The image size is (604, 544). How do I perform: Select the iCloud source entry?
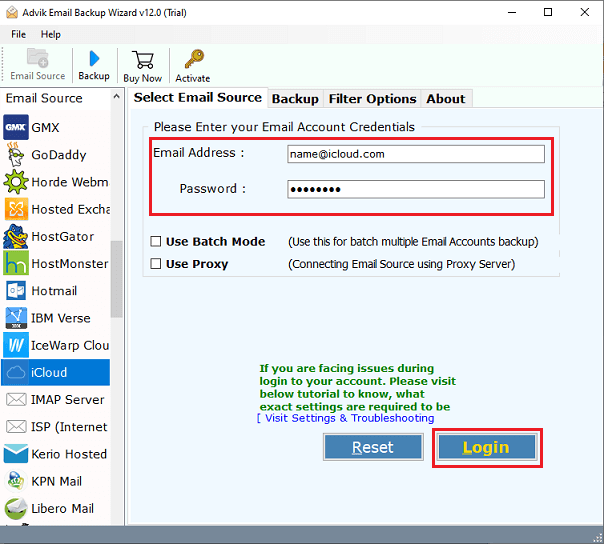pos(49,372)
